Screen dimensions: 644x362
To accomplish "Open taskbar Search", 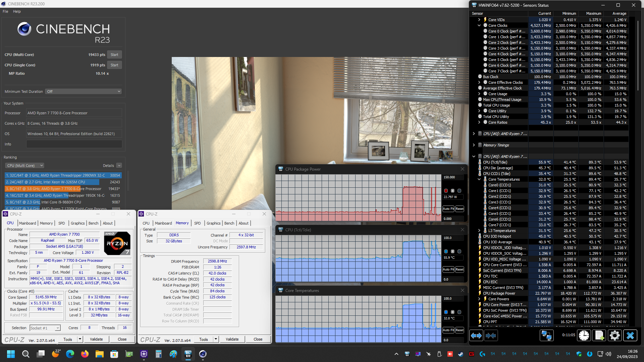I will click(25, 354).
